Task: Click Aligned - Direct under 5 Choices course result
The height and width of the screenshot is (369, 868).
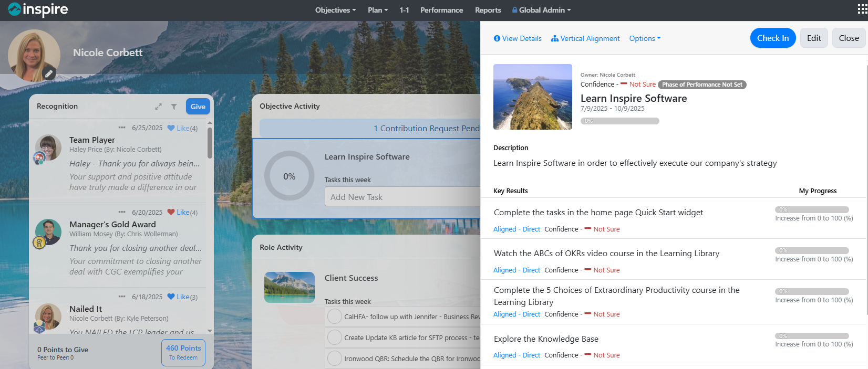Action: coord(516,314)
